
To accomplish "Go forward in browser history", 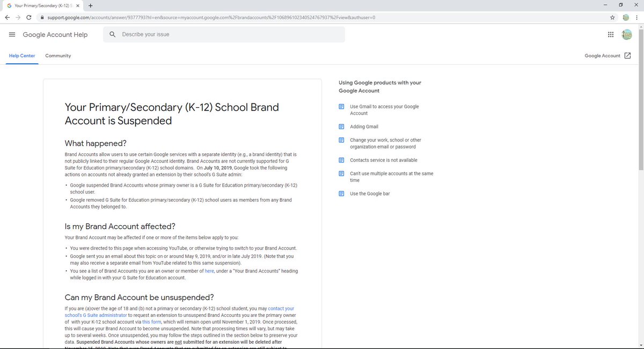I will tap(19, 17).
